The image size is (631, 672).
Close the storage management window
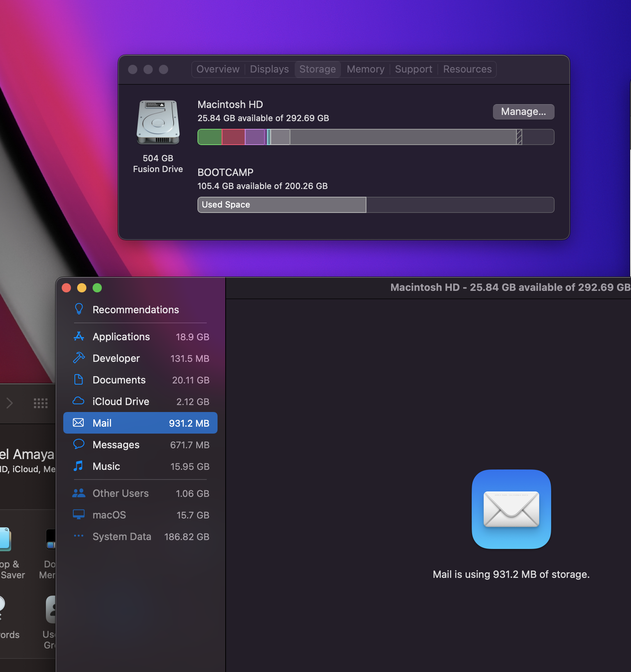[66, 288]
